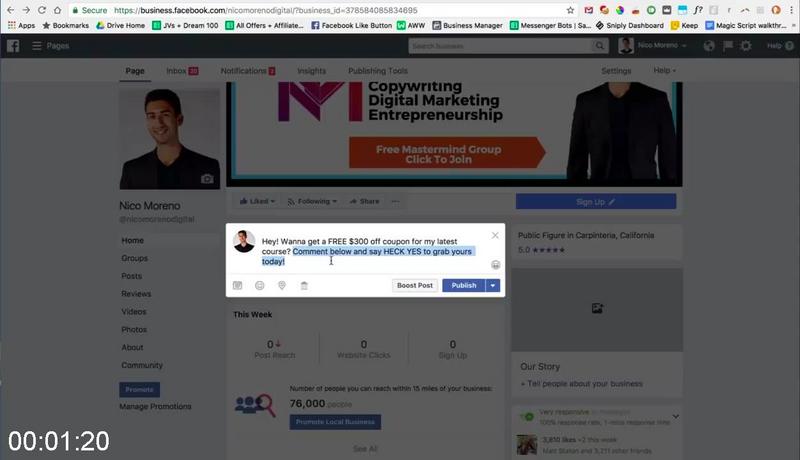Bookmark this page with the star icon
Screen dimensions: 800x460
570,10
